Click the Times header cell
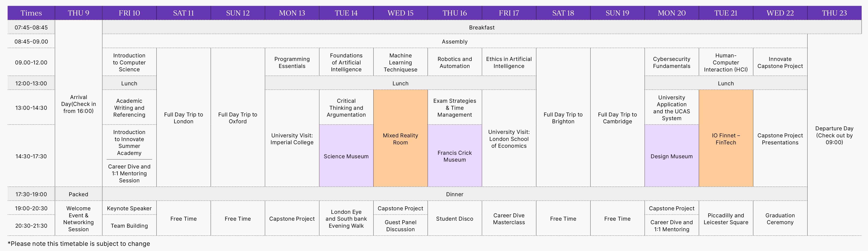 (x=31, y=13)
